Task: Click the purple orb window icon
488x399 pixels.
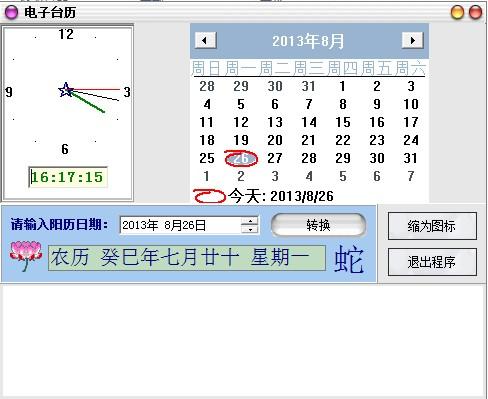Action: [x=11, y=12]
